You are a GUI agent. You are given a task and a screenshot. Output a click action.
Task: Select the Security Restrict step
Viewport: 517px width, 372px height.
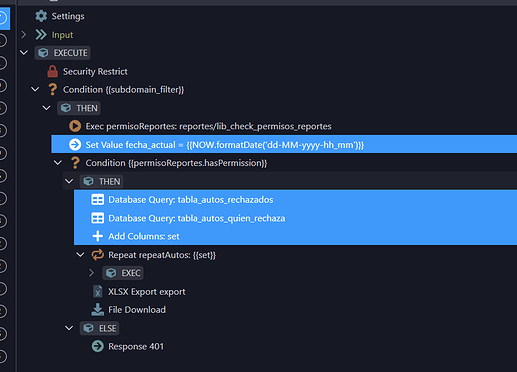pyautogui.click(x=95, y=71)
